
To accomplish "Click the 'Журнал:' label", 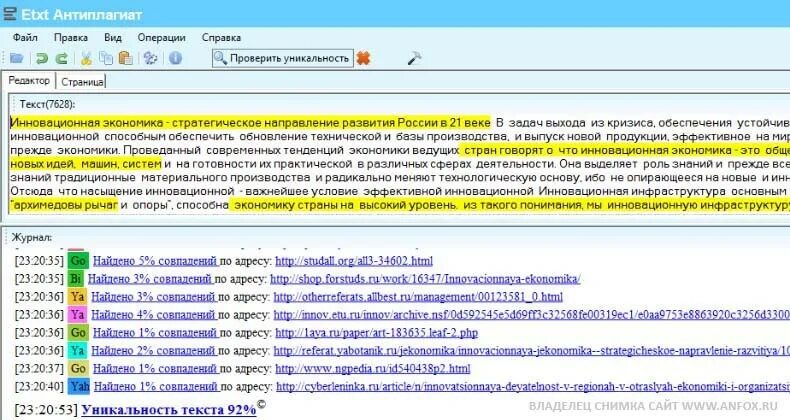I will (x=32, y=237).
